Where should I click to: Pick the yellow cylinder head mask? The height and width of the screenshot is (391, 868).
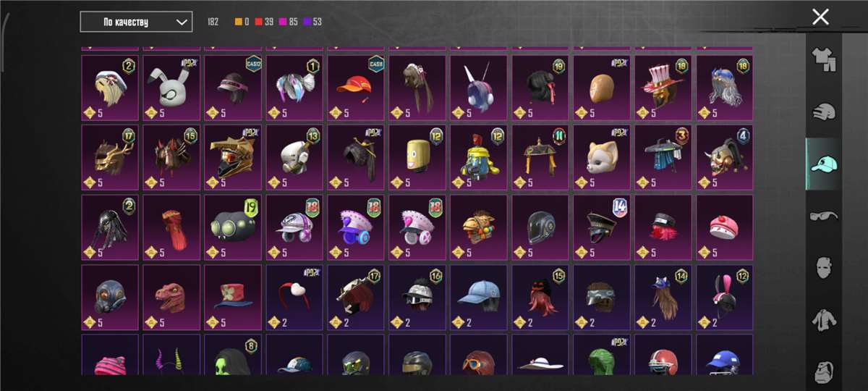pos(417,157)
